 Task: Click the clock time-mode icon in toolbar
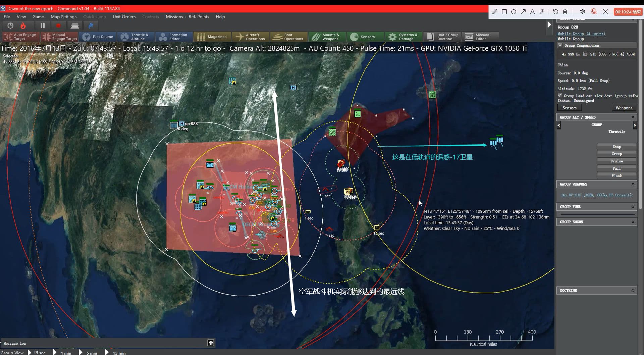(10, 26)
